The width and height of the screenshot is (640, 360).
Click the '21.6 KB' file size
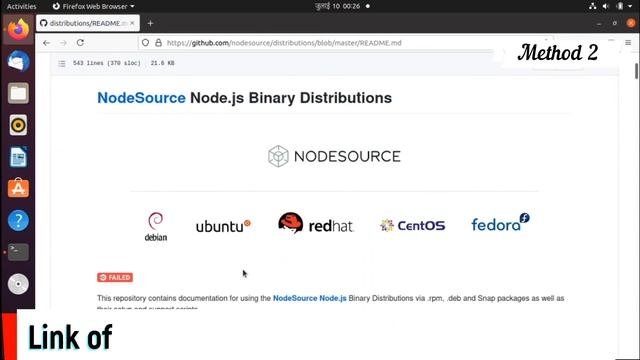[162, 63]
